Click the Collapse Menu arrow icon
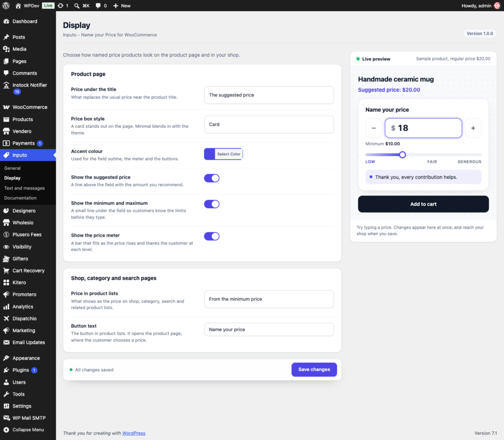The image size is (504, 440). [6, 429]
